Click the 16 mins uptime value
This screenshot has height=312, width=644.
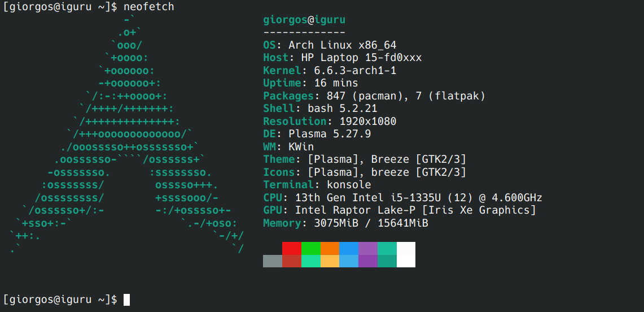point(336,84)
